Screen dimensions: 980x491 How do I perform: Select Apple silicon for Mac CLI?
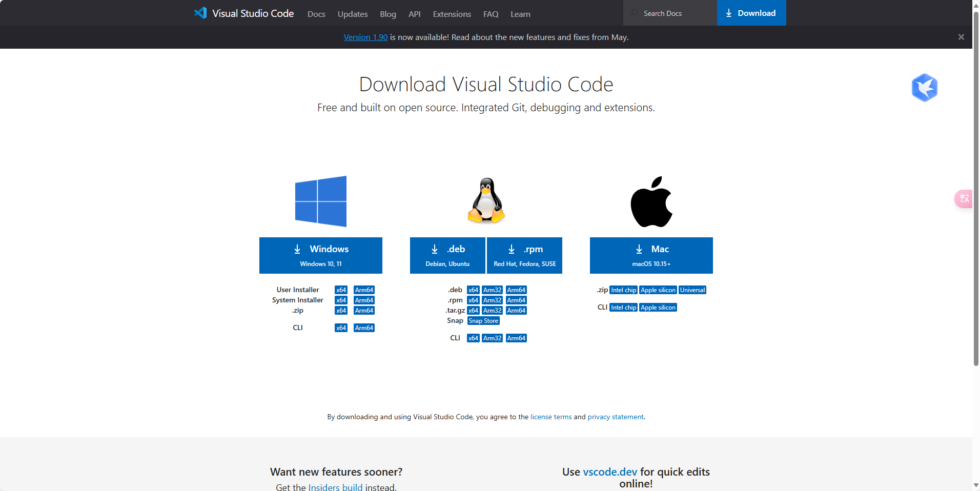[658, 308]
